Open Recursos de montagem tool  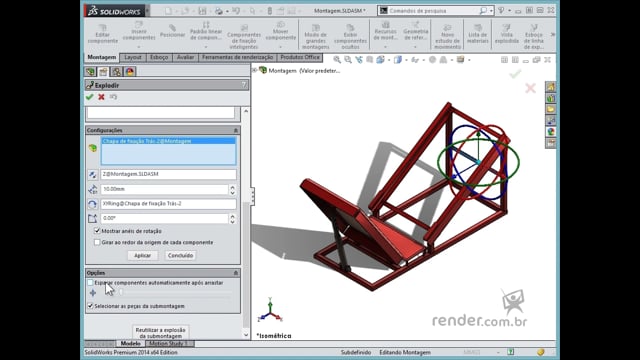(x=385, y=31)
